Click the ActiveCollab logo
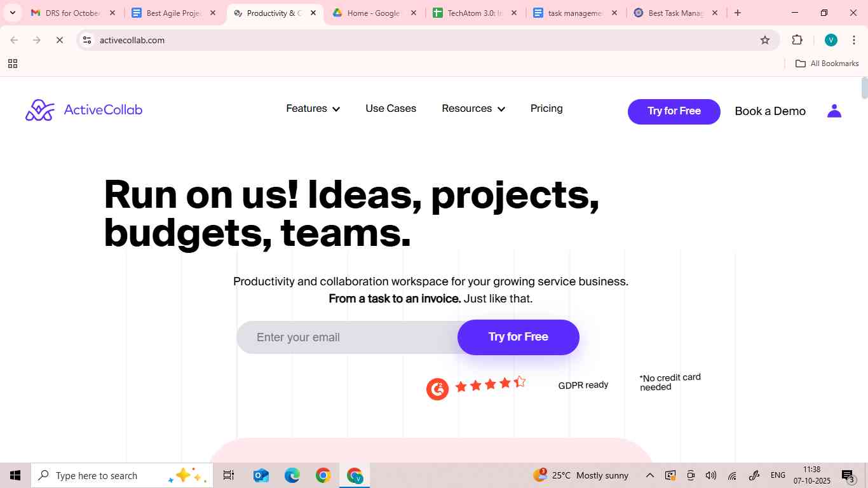Viewport: 868px width, 488px height. [x=83, y=109]
